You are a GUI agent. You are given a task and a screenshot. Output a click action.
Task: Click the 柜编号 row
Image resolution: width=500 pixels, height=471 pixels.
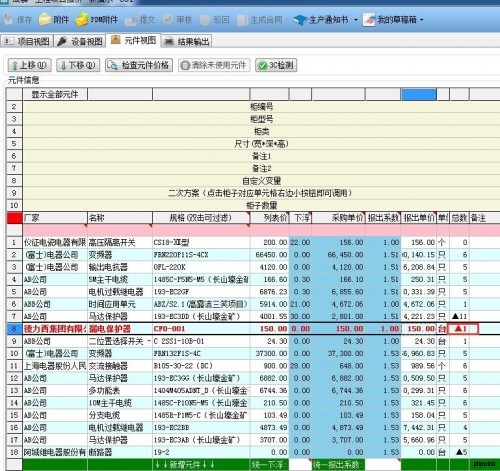[x=261, y=107]
